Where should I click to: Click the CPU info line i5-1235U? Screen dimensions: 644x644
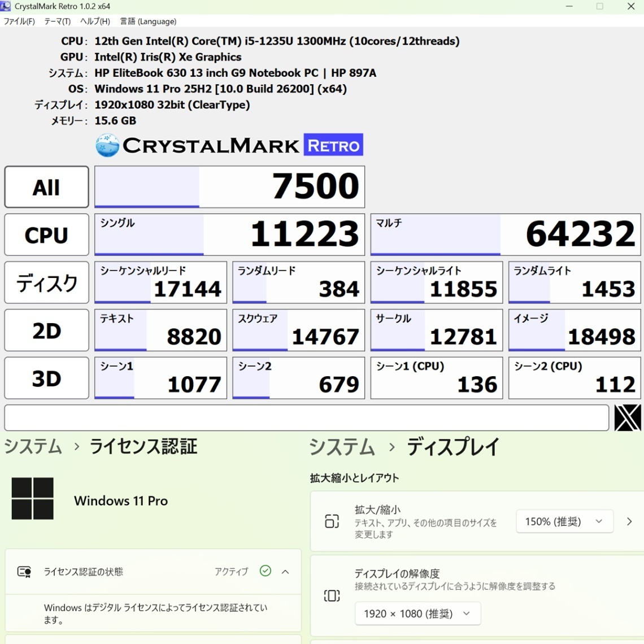pos(277,41)
